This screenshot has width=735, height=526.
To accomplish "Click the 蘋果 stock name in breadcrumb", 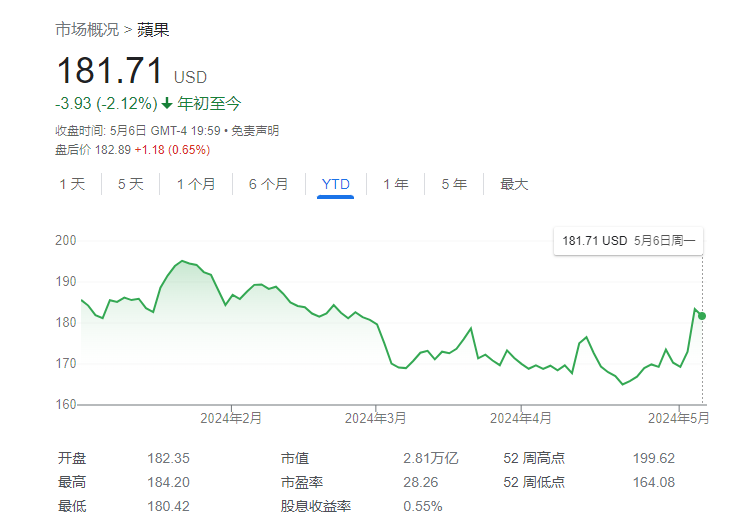I will click(x=154, y=30).
